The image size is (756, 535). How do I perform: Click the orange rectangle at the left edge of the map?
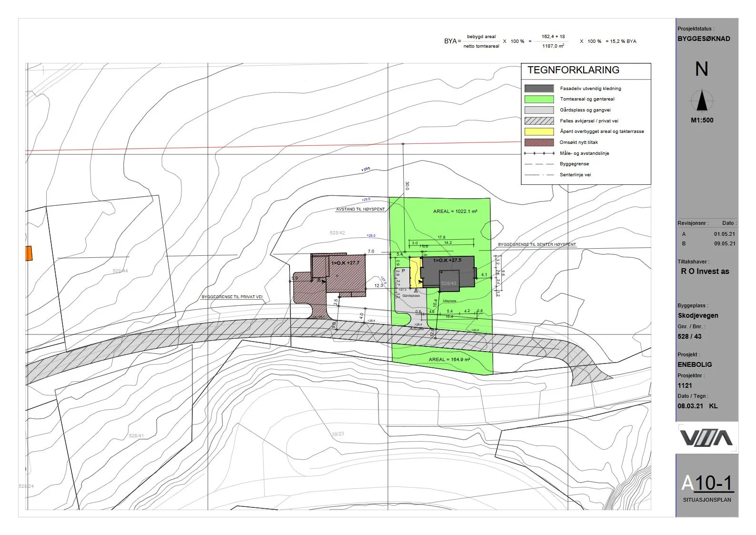tap(29, 253)
